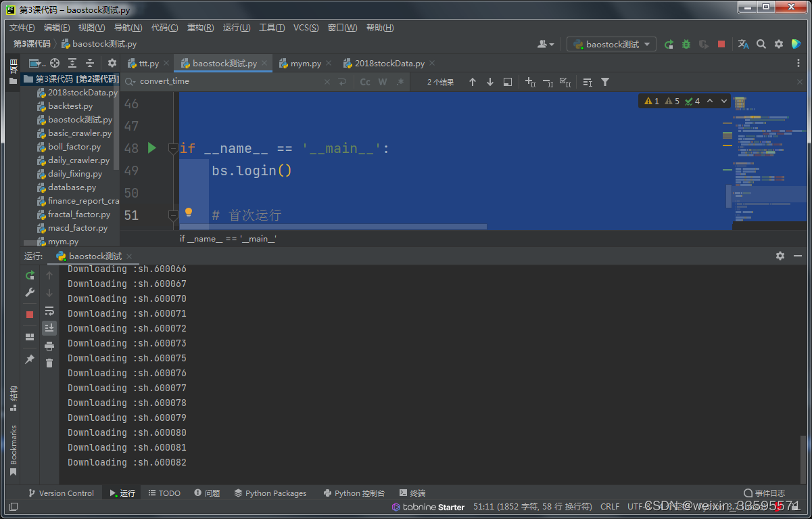
Task: Rerun baostock测试 with the green rerun icon
Action: (30, 275)
